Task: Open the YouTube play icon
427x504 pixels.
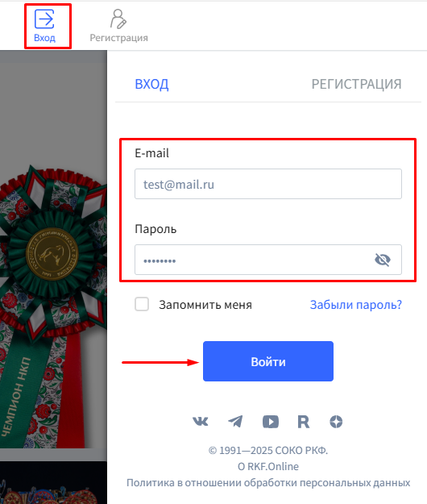Action: (271, 422)
